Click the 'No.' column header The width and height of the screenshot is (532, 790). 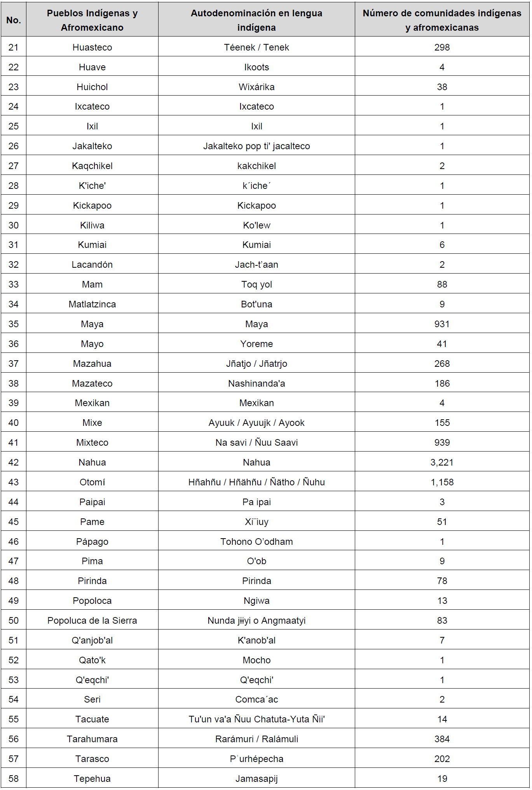pyautogui.click(x=14, y=20)
